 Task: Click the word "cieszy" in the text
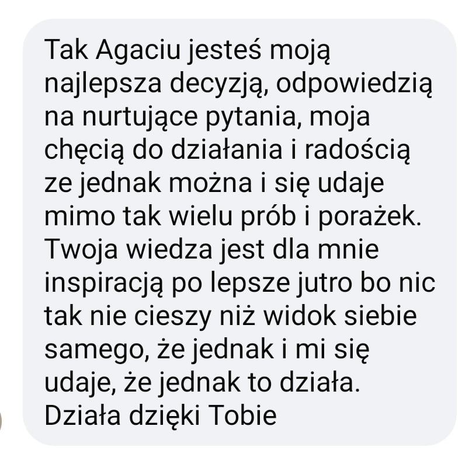pyautogui.click(x=173, y=317)
